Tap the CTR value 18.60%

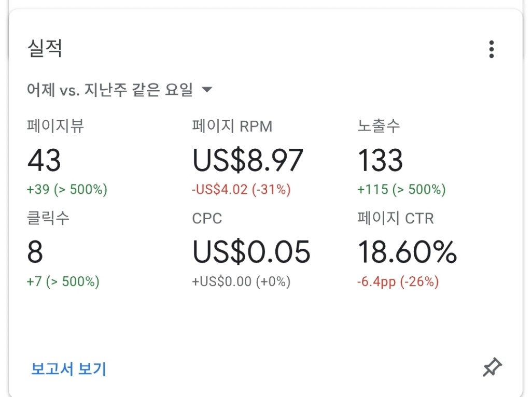(x=407, y=251)
